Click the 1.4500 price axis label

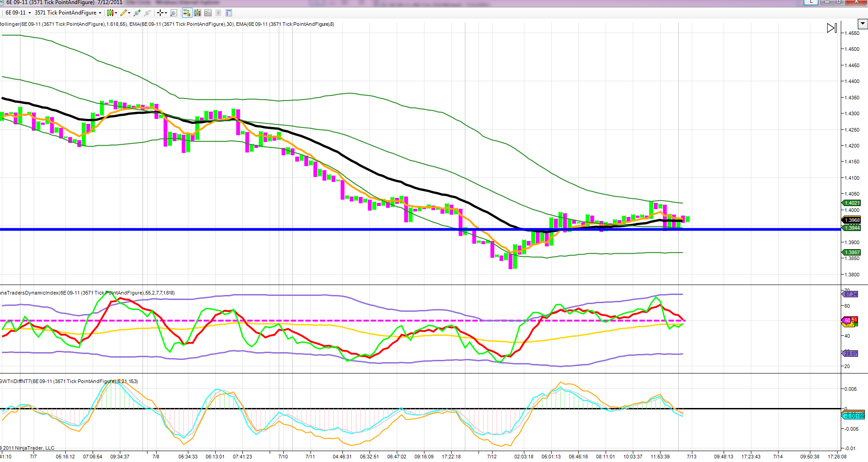[852, 49]
